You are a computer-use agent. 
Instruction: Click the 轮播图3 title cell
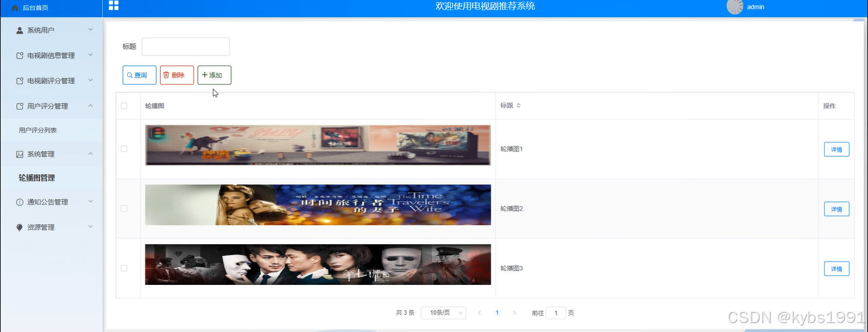pyautogui.click(x=512, y=268)
